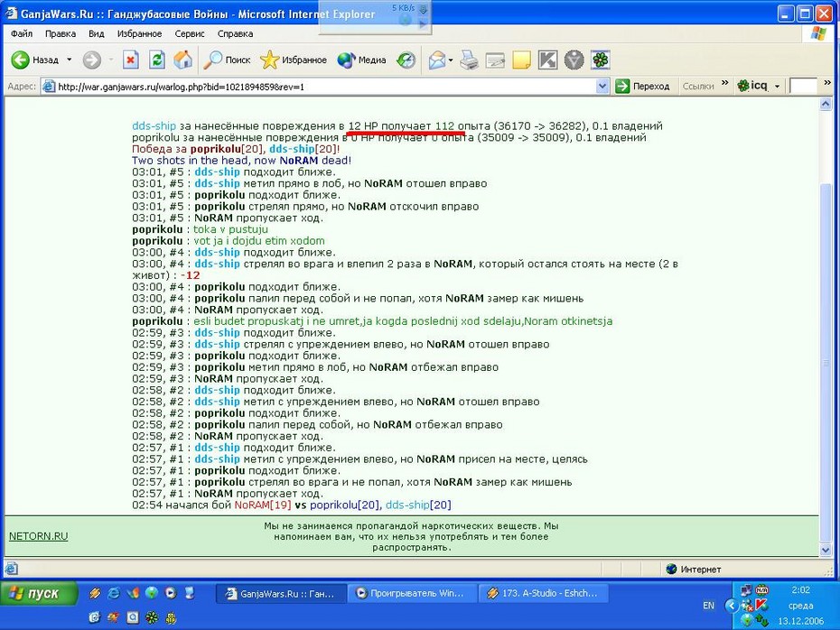The image size is (840, 630).
Task: Open the icq toolbar dropdown arrow
Action: click(x=778, y=86)
